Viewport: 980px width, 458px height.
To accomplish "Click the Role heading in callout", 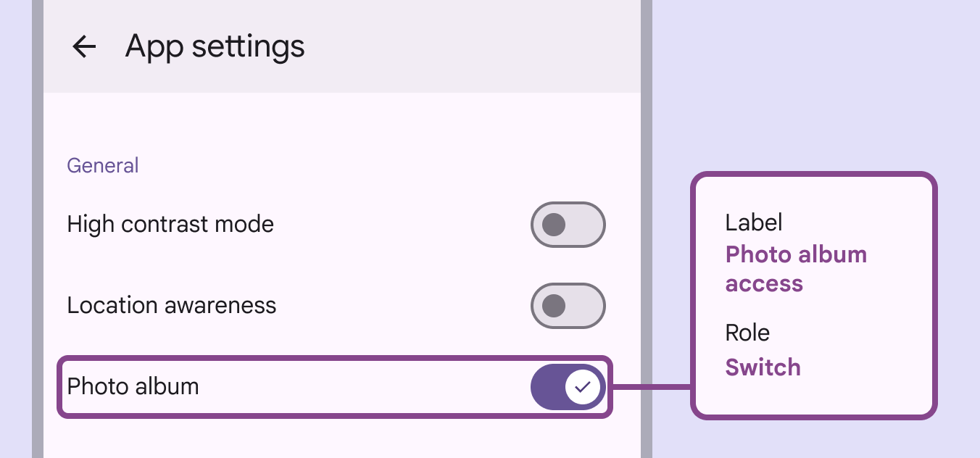I will pyautogui.click(x=747, y=333).
